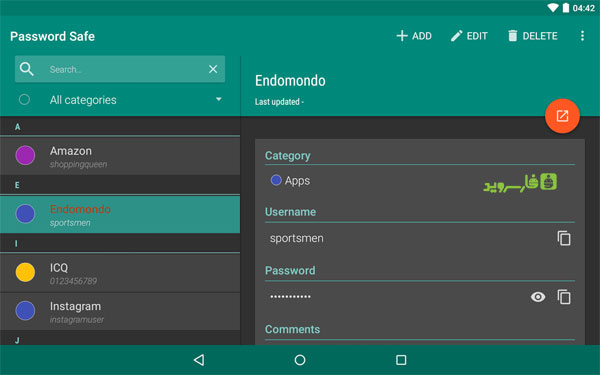Click the shoppingqueen username under Amazon
The height and width of the screenshot is (375, 600).
coord(78,165)
